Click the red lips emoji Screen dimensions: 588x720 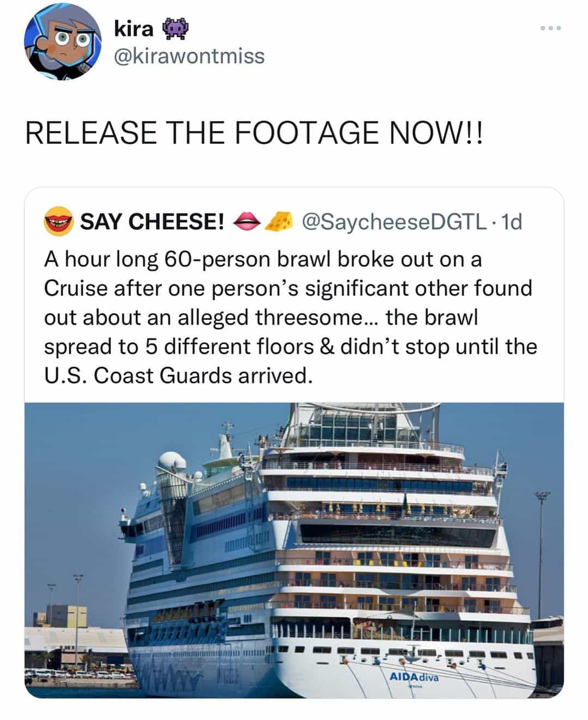pos(246,221)
